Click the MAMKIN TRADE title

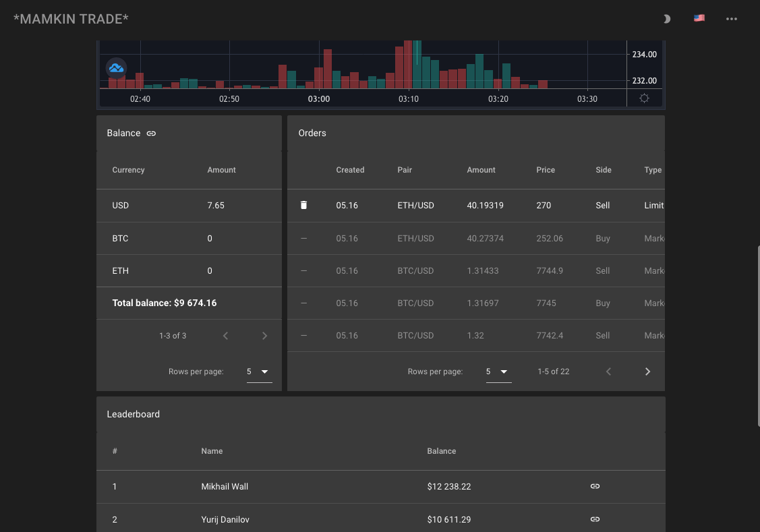(x=71, y=19)
